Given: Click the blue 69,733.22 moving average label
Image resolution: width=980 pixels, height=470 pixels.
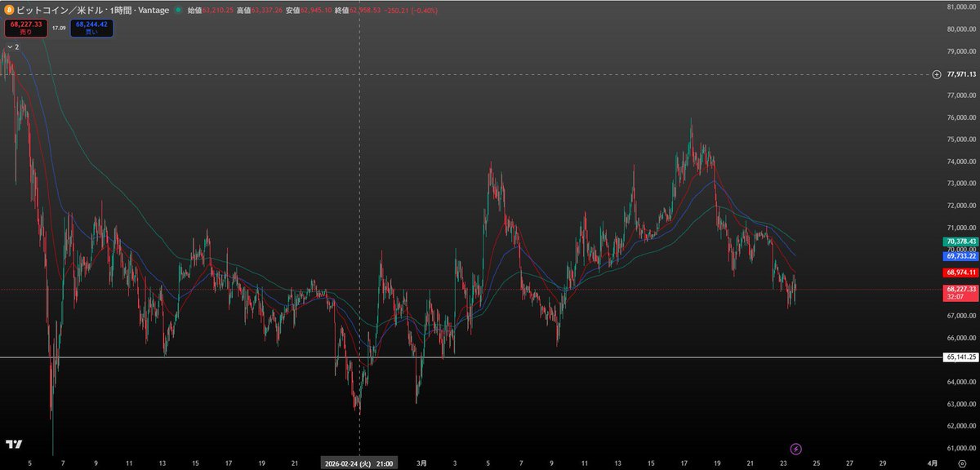Looking at the screenshot, I should 961,255.
